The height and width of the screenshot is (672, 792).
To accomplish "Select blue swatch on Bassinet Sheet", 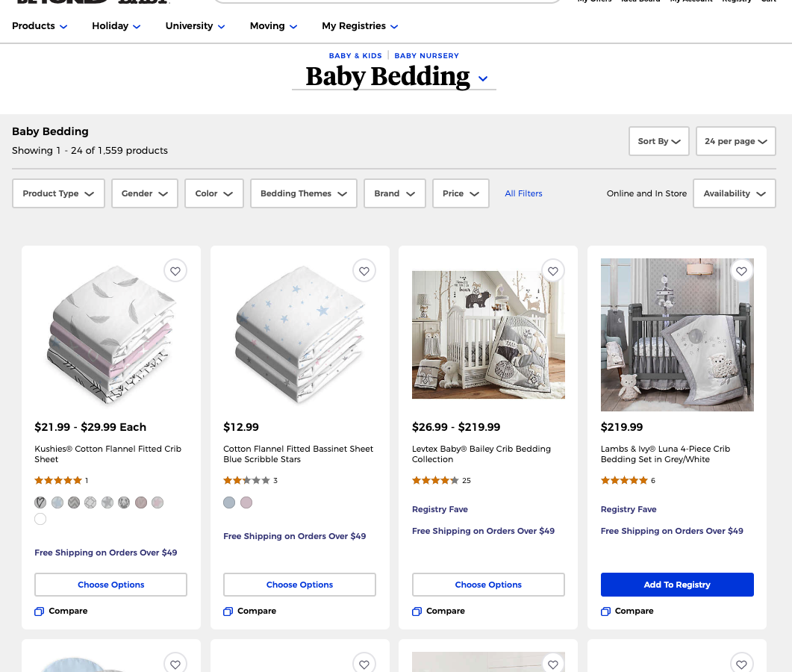I will coord(229,503).
